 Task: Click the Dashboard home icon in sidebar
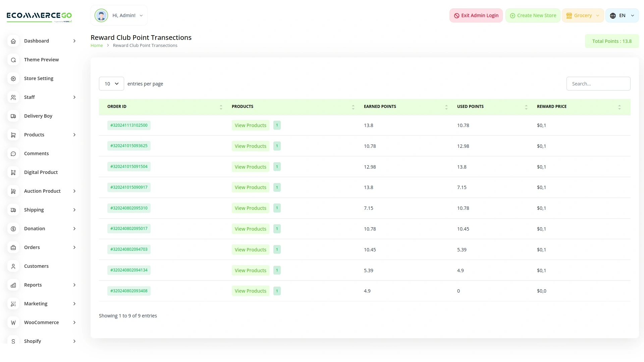click(13, 41)
